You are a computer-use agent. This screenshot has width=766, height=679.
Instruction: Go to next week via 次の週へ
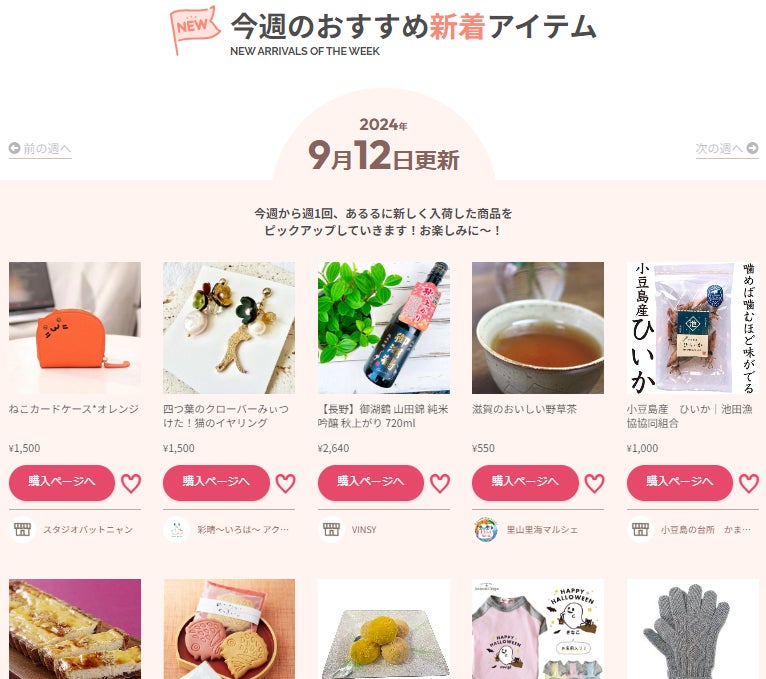click(x=727, y=149)
